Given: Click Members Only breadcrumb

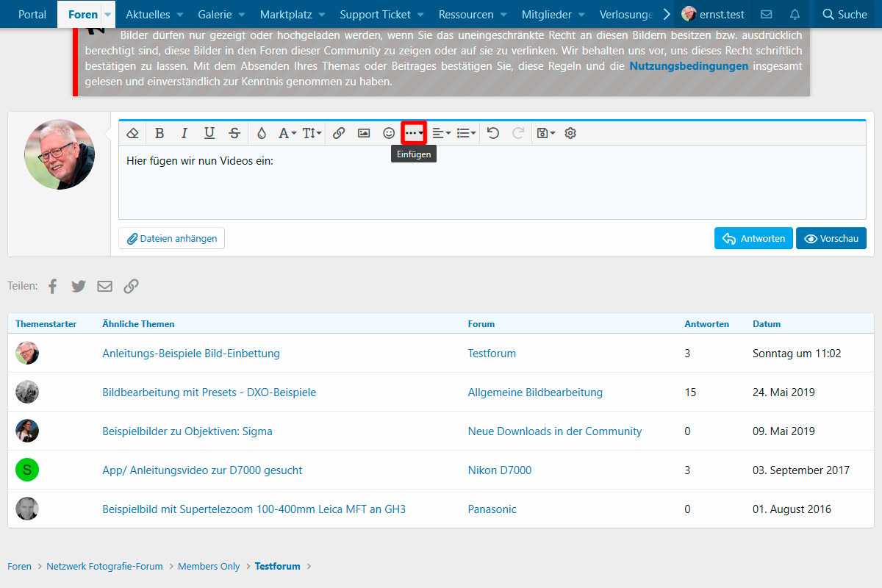Looking at the screenshot, I should pos(209,567).
